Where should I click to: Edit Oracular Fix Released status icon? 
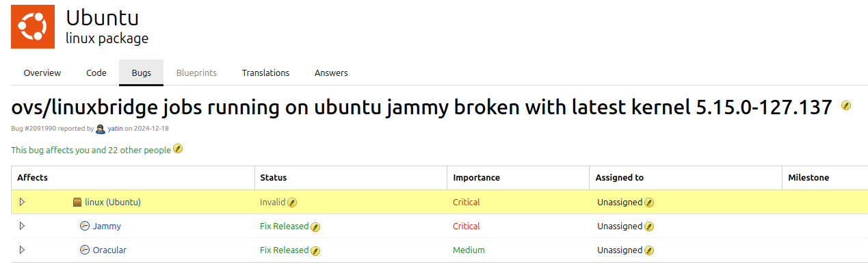(315, 250)
